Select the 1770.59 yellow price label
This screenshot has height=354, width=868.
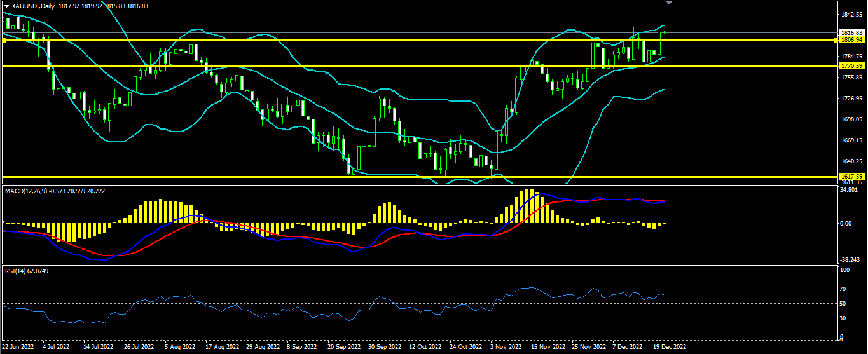click(850, 66)
